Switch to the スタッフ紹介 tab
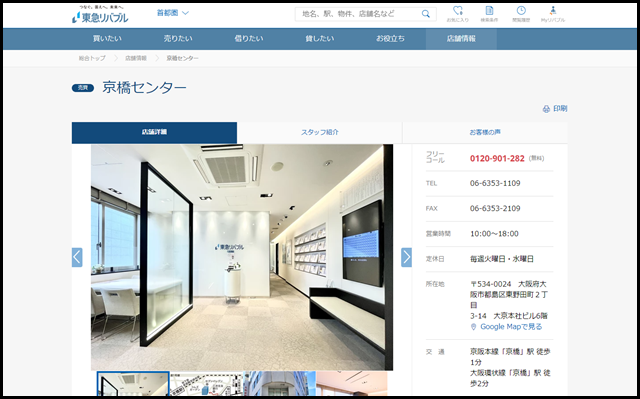Screen dimensions: 640x399 point(320,132)
